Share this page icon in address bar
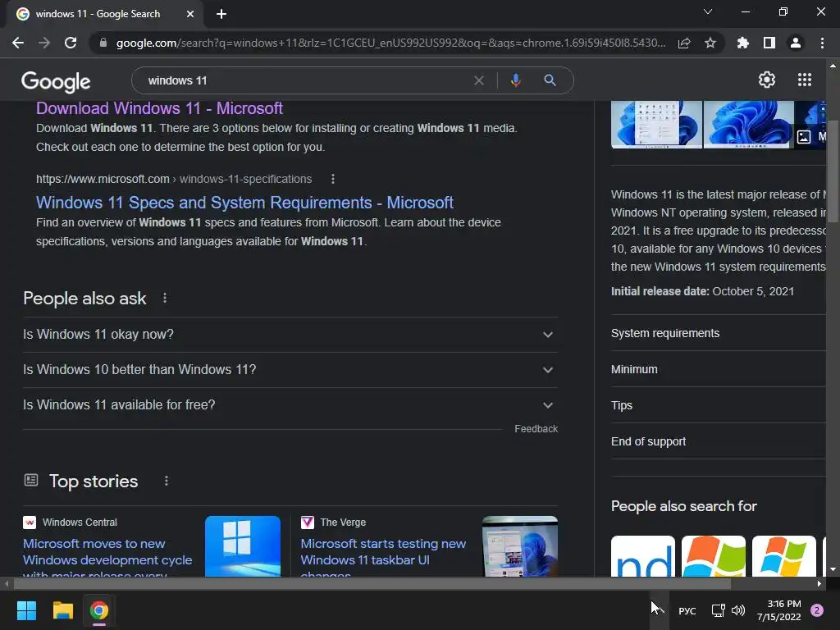The height and width of the screenshot is (630, 840). [x=684, y=43]
